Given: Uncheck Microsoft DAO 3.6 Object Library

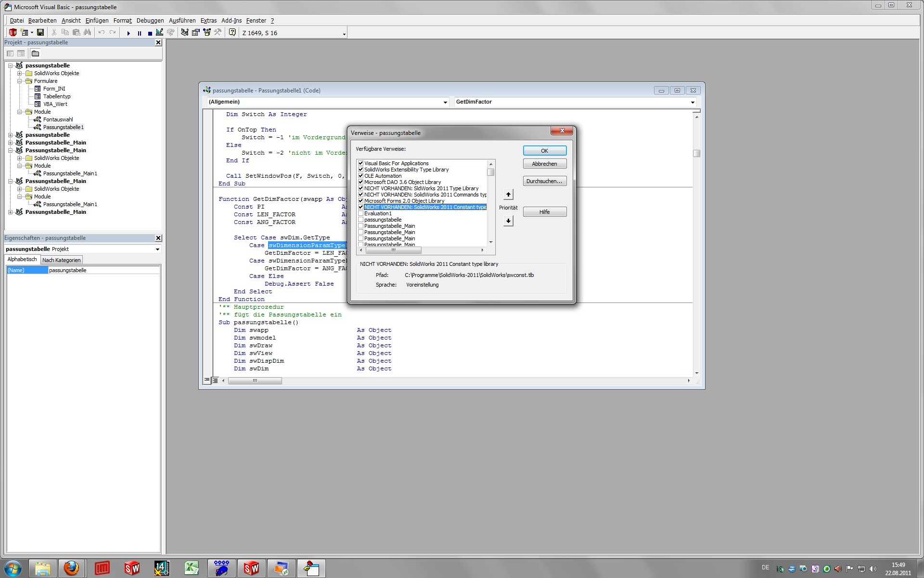Looking at the screenshot, I should point(360,182).
